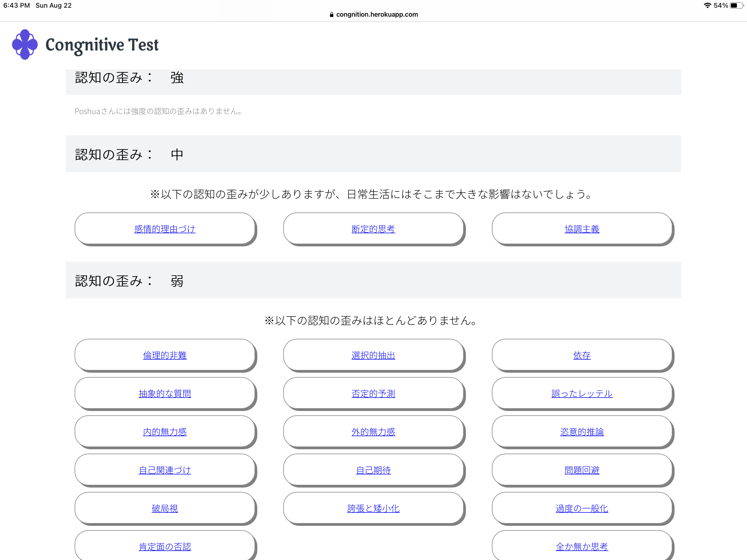
Task: Tap the battery status icon
Action: (x=737, y=5)
